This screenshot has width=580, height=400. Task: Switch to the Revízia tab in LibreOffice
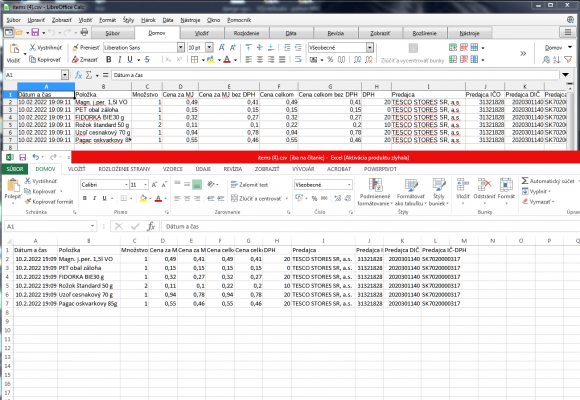pos(335,33)
